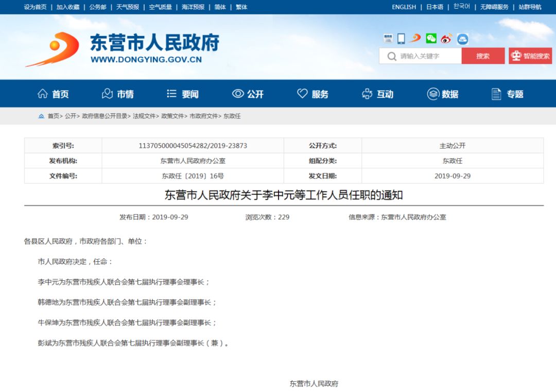This screenshot has height=392, width=556.
Task: Open 要闻 in the main navigation
Action: click(x=183, y=94)
